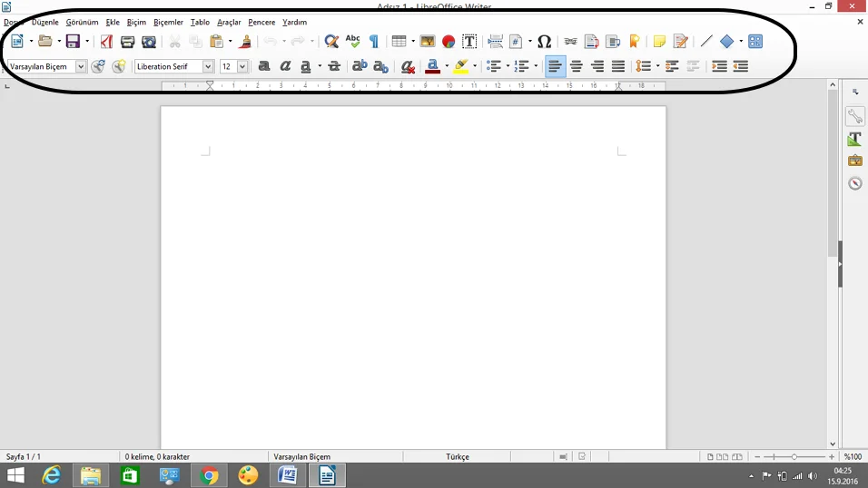Center the text horizontally

(x=577, y=66)
